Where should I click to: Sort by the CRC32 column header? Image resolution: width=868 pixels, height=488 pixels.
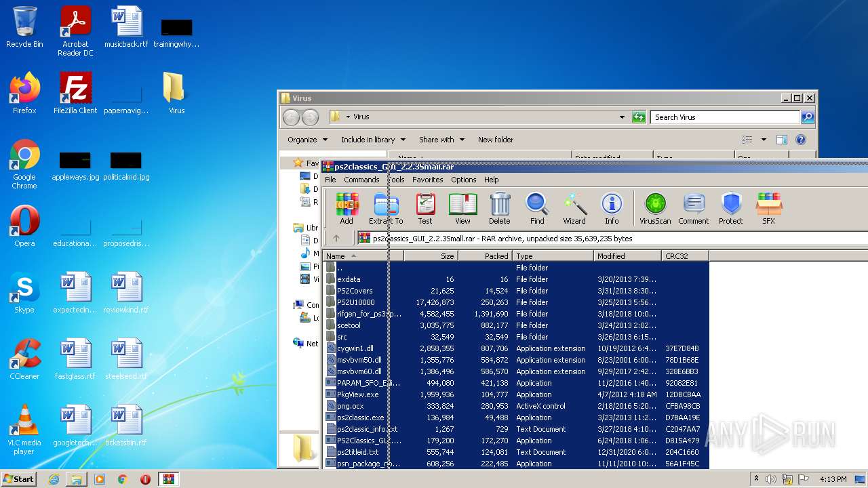coord(685,256)
